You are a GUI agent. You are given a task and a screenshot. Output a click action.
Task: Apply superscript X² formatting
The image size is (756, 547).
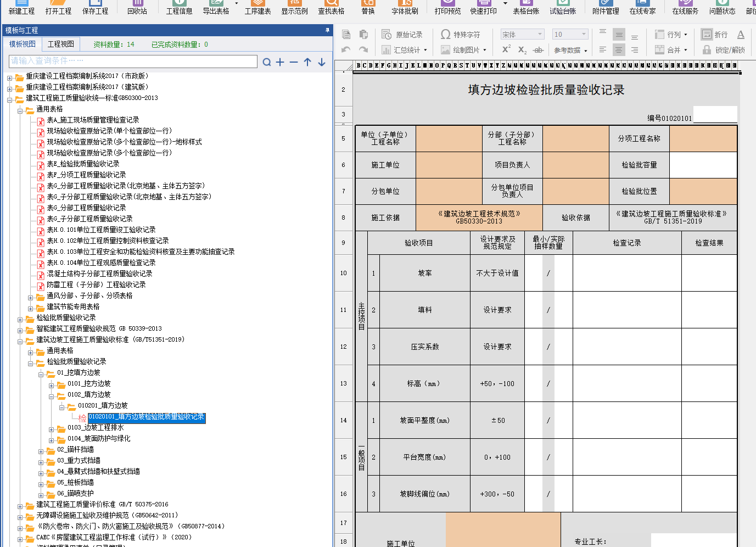506,49
